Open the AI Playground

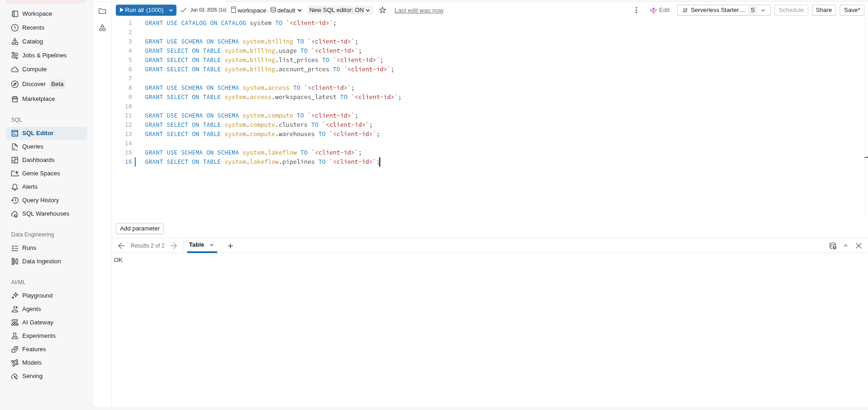[46, 296]
